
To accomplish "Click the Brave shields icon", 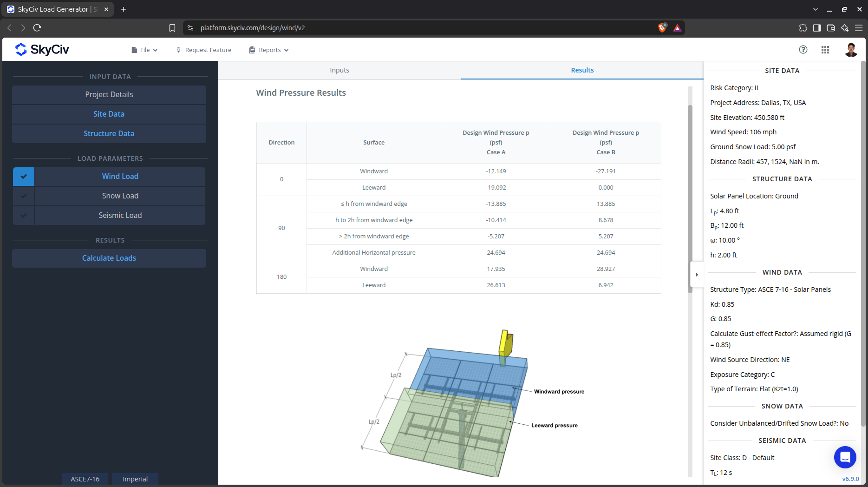I will click(663, 28).
